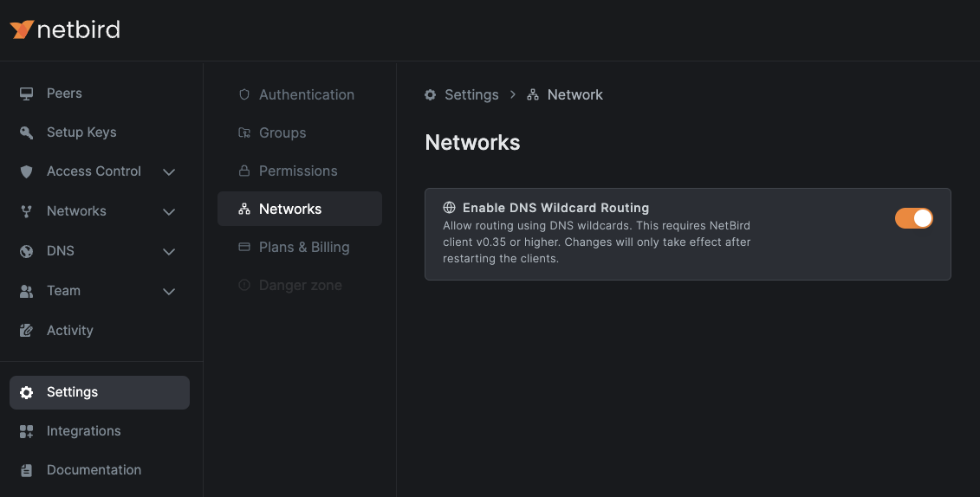
Task: Click the DNS globe icon in sidebar
Action: coord(26,251)
